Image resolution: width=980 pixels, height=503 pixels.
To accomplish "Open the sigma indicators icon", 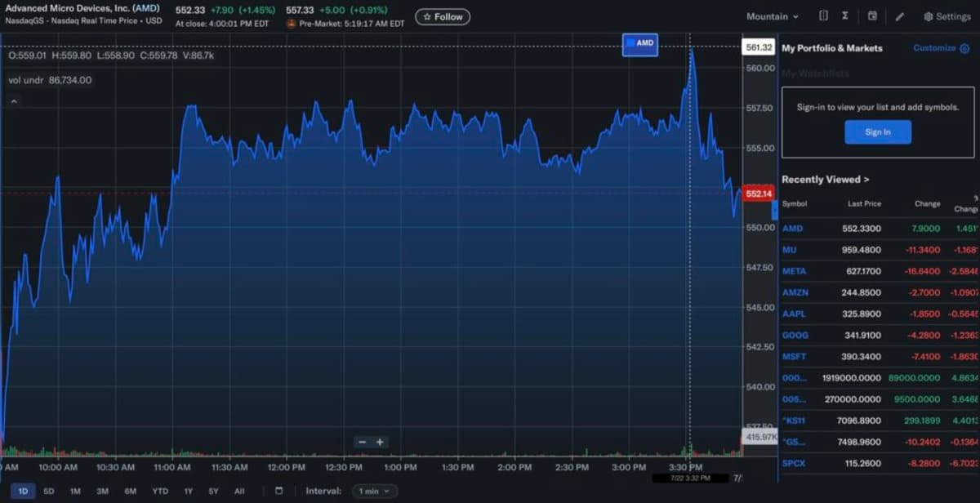I will [845, 16].
